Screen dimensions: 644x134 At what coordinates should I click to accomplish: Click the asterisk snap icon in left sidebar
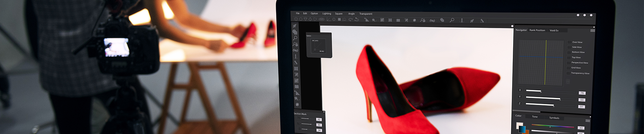tap(297, 105)
